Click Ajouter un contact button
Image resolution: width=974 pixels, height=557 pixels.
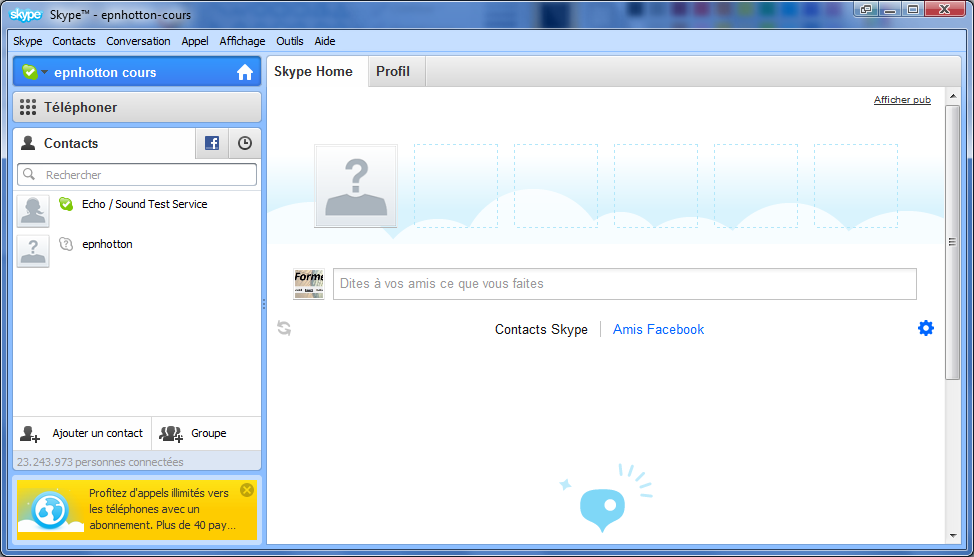coord(82,433)
